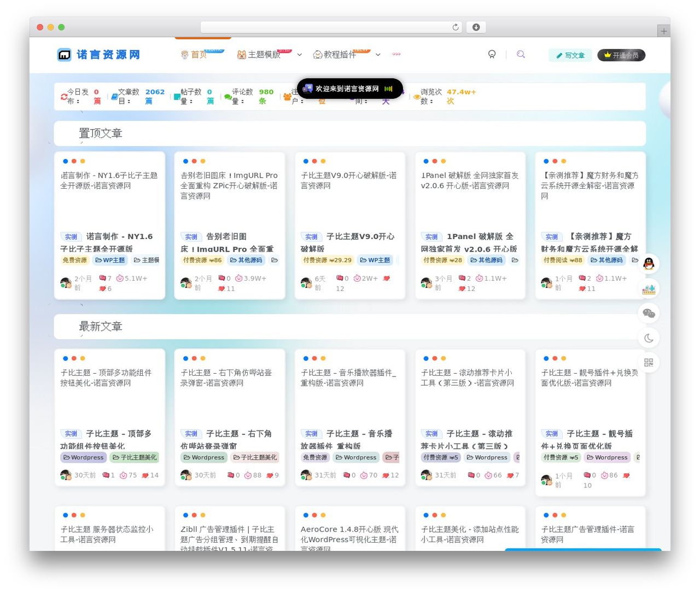
Task: Show the QR code floating icon
Action: (649, 362)
